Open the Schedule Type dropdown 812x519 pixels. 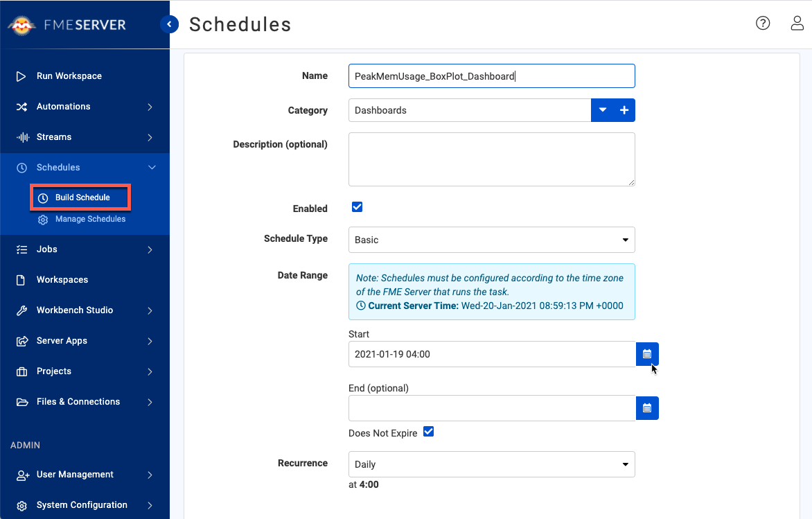click(x=491, y=240)
